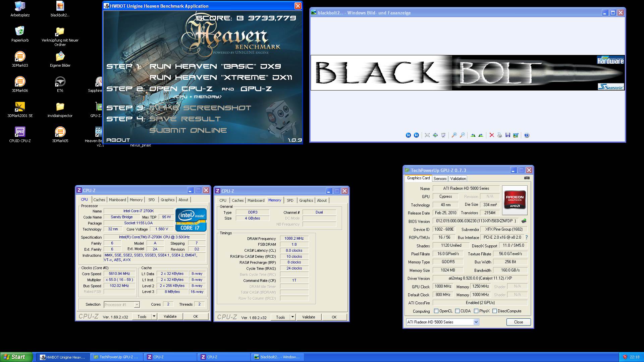The image size is (644, 362).
Task: Open image for editing in picture viewer
Action: [516, 135]
